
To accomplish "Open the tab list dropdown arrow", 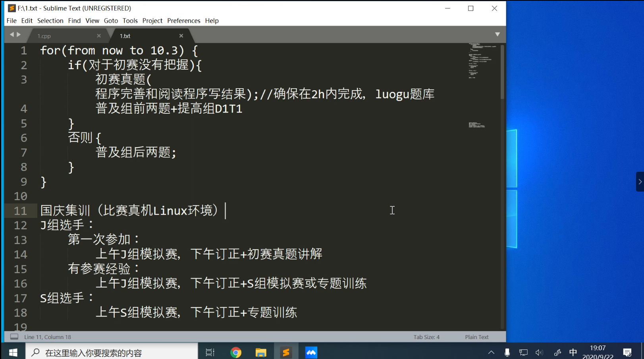I will point(497,35).
